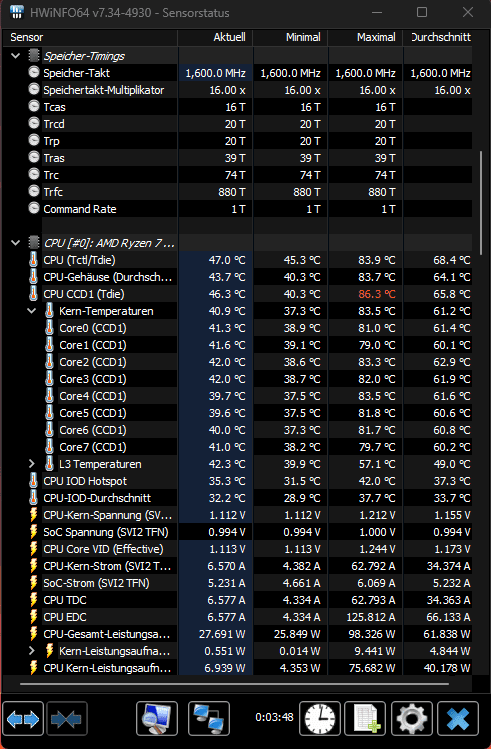Viewport: 494px width, 749px height.
Task: Click the red 86.3 °C maximum value
Action: (377, 294)
